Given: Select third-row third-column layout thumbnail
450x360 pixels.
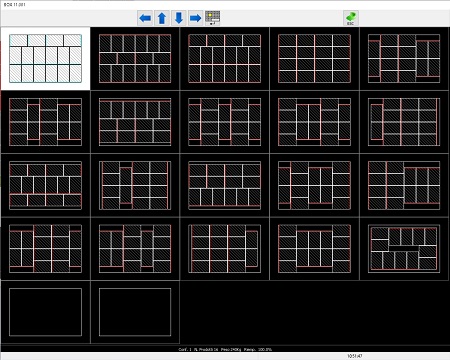Looking at the screenshot, I should 225,185.
